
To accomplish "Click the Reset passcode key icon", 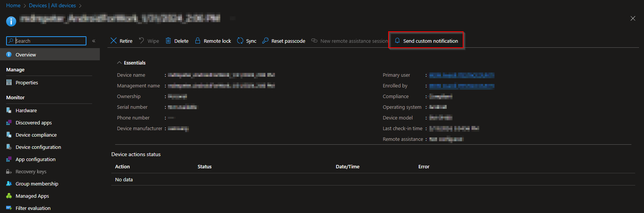I will tap(265, 40).
